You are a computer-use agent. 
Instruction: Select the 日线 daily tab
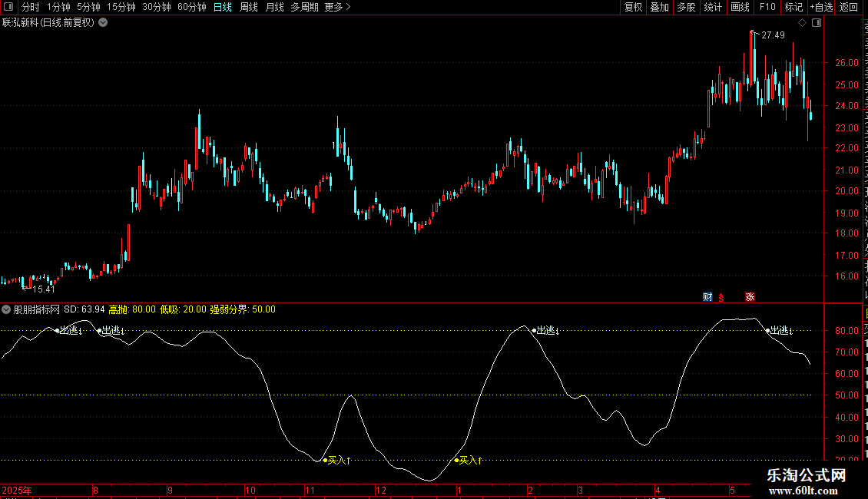pyautogui.click(x=223, y=7)
